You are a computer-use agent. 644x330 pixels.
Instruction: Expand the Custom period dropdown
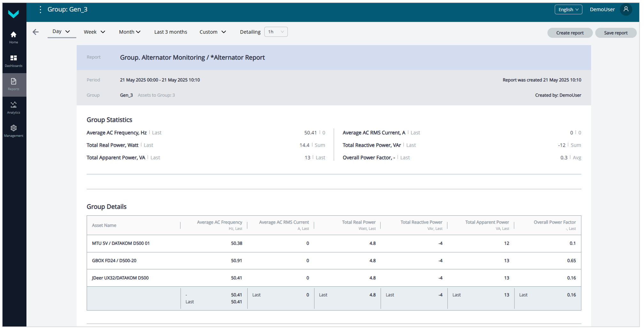tap(213, 32)
